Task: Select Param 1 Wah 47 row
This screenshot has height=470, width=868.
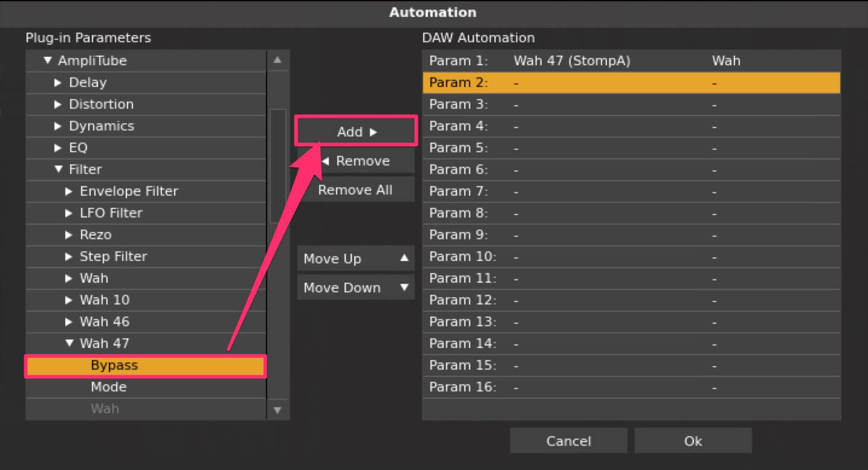Action: pos(631,61)
